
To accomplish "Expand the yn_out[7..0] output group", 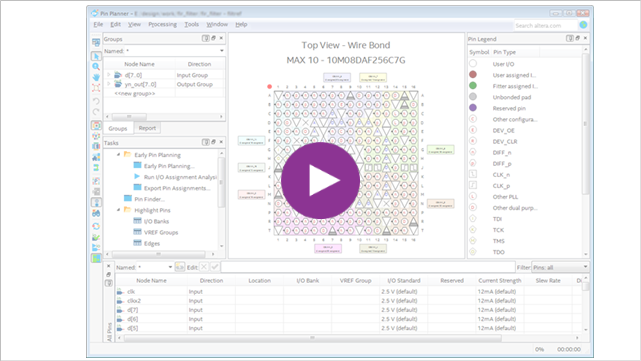I will 108,84.
